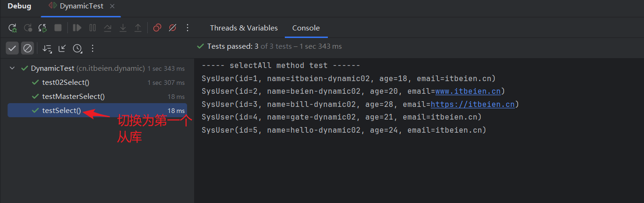Stop the running debug session
The image size is (644, 203).
[x=58, y=28]
